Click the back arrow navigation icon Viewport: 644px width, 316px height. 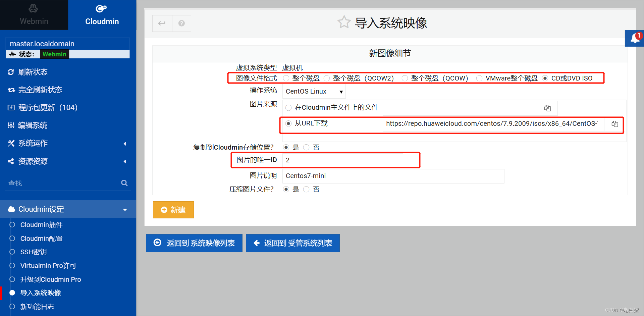tap(162, 23)
